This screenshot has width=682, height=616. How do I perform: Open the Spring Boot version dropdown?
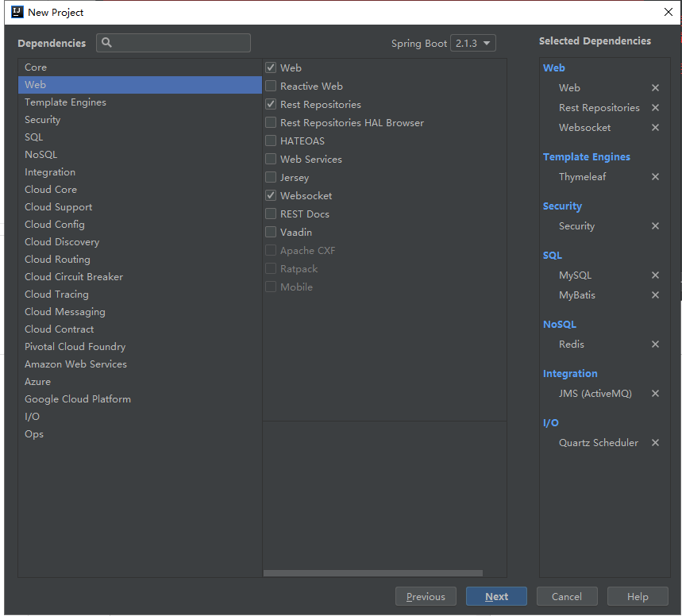click(x=472, y=43)
